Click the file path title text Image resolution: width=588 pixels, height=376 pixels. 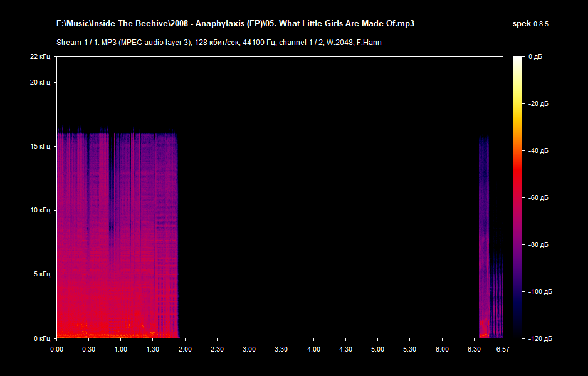tap(235, 24)
